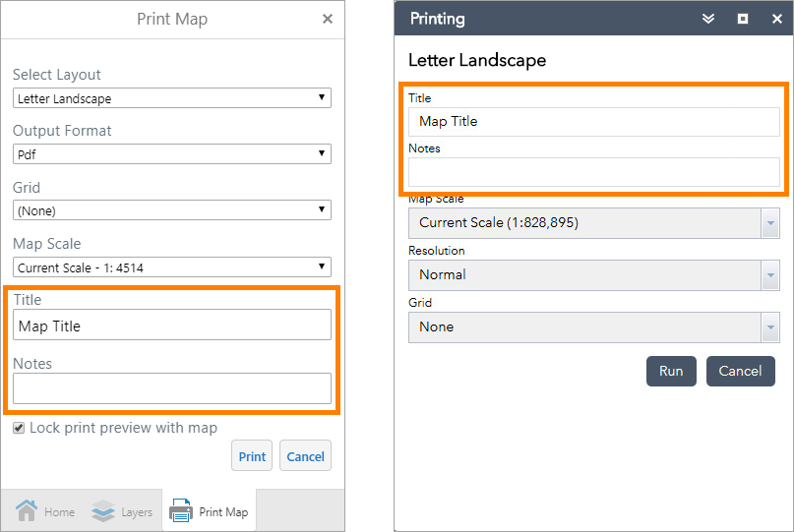Click the Home house icon

pos(27,511)
